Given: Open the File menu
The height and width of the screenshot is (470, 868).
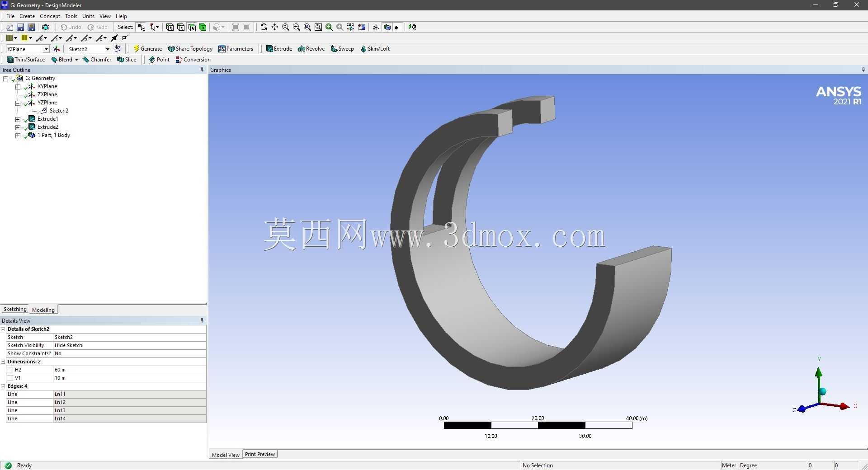Looking at the screenshot, I should pyautogui.click(x=10, y=16).
